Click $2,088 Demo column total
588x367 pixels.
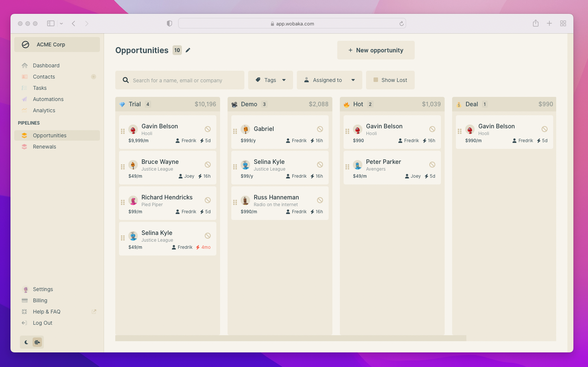(x=319, y=104)
